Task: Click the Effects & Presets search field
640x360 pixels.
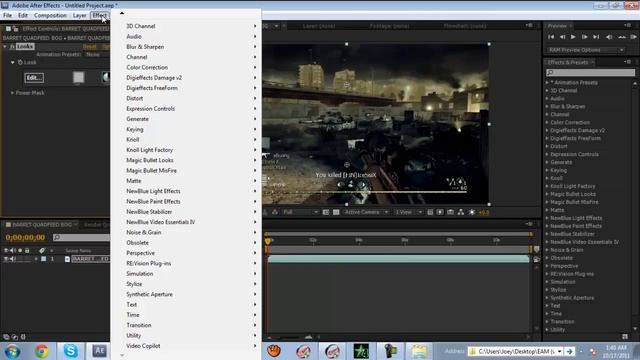Action: click(591, 72)
